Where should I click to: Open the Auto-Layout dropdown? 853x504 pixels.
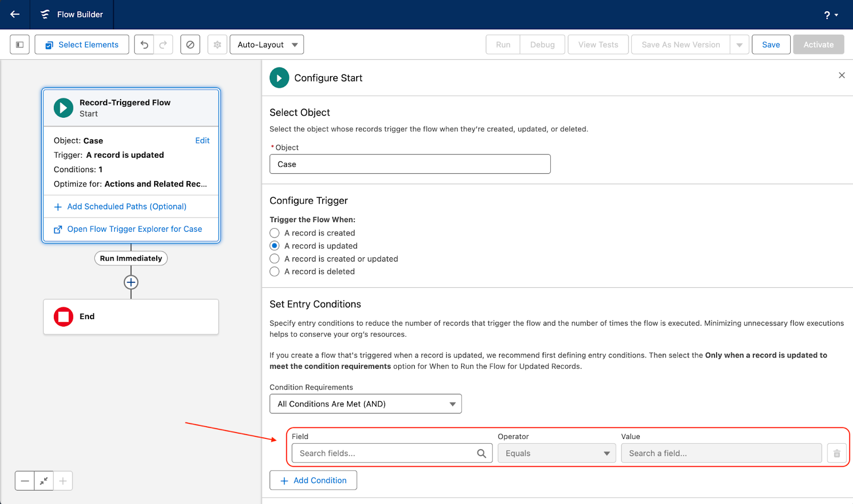[x=267, y=45]
